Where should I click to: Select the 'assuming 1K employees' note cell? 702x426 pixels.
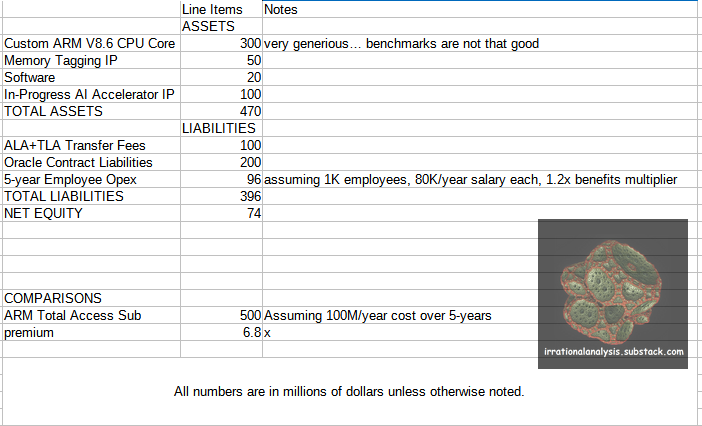point(482,179)
